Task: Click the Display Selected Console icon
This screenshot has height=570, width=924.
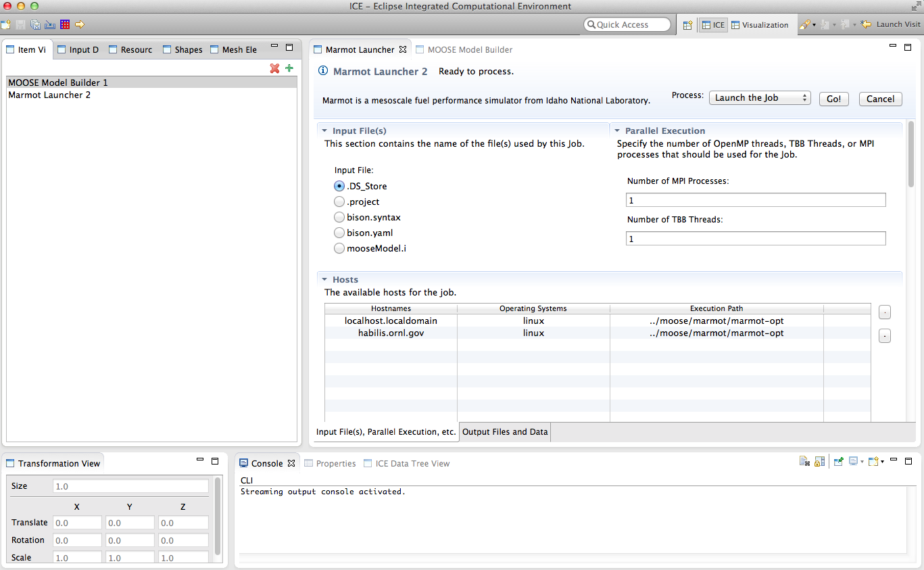Action: coord(854,462)
